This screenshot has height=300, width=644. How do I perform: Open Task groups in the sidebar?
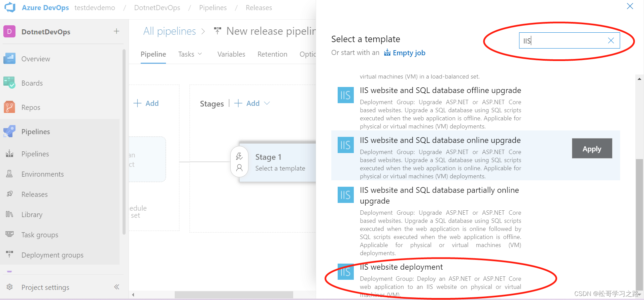tap(40, 235)
